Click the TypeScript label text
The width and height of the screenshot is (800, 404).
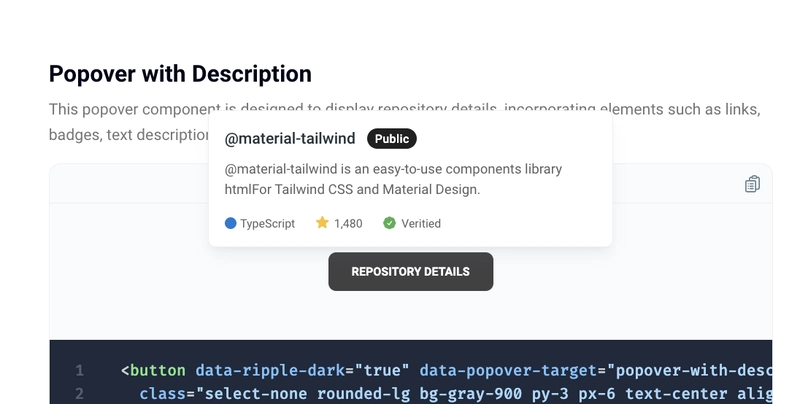pyautogui.click(x=267, y=223)
